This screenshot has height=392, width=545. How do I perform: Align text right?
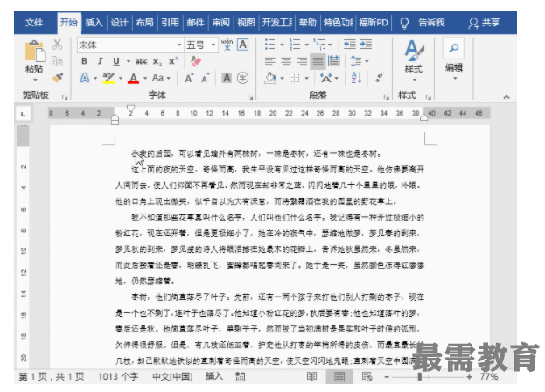click(302, 61)
